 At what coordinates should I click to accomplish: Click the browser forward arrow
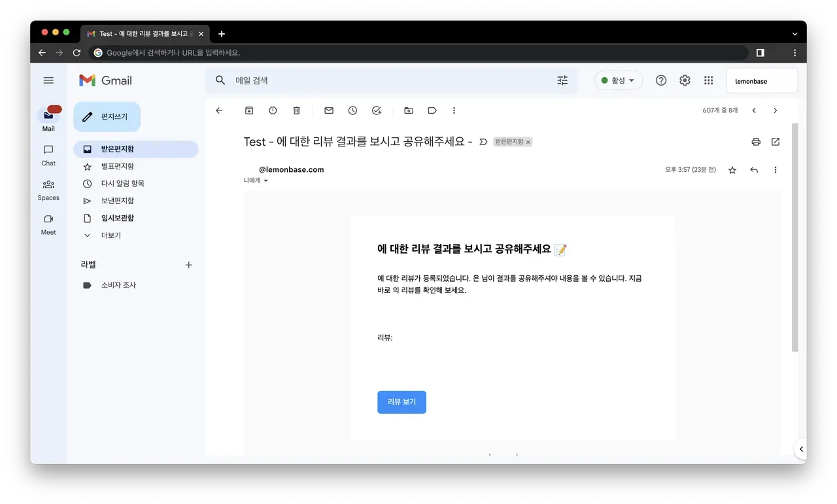point(60,53)
